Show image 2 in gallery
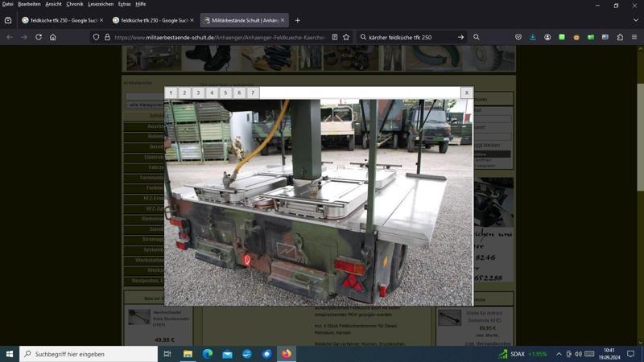Screen dimensions: 644x362 point(184,93)
